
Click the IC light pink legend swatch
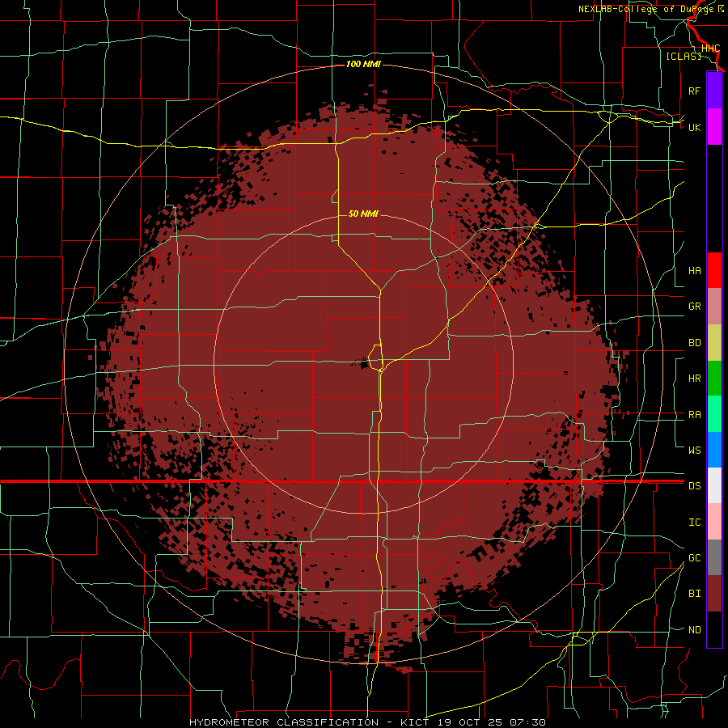tap(714, 522)
